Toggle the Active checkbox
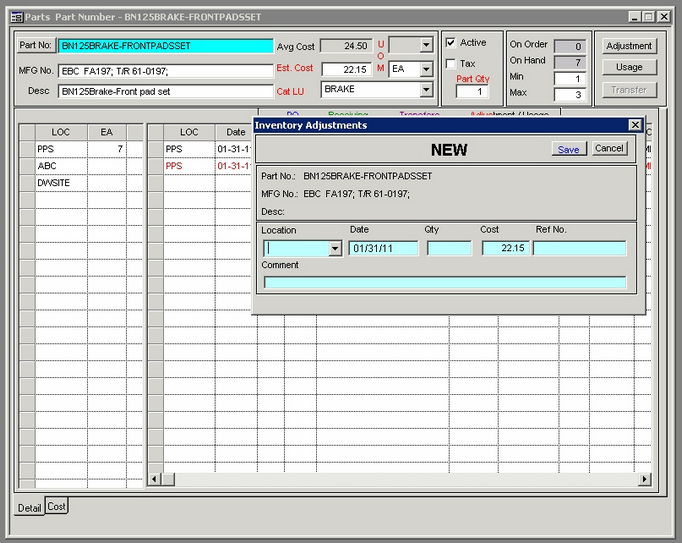The height and width of the screenshot is (543, 682). 451,43
